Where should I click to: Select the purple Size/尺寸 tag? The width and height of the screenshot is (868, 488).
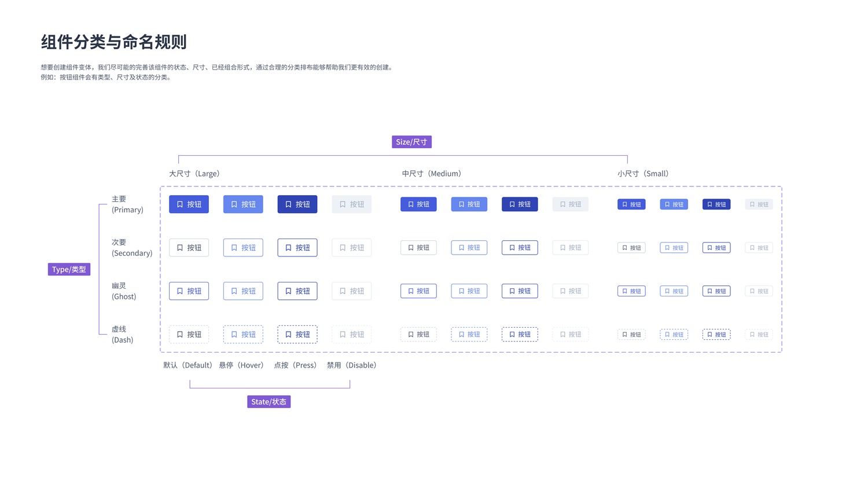pyautogui.click(x=411, y=142)
